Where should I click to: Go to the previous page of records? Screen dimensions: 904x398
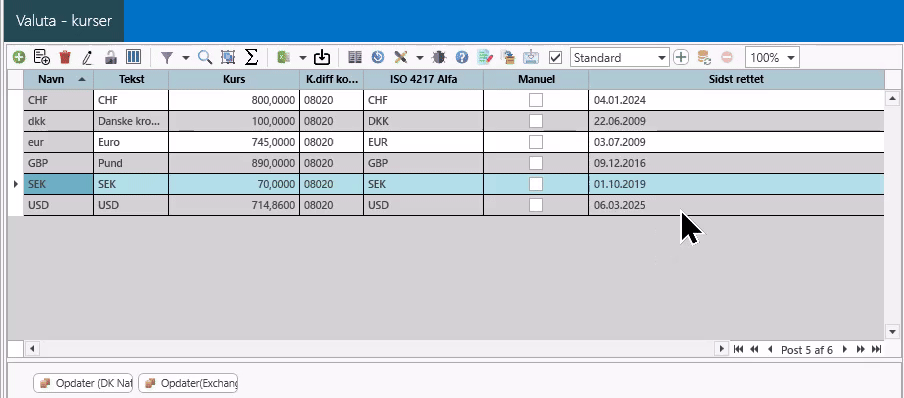pyautogui.click(x=754, y=349)
